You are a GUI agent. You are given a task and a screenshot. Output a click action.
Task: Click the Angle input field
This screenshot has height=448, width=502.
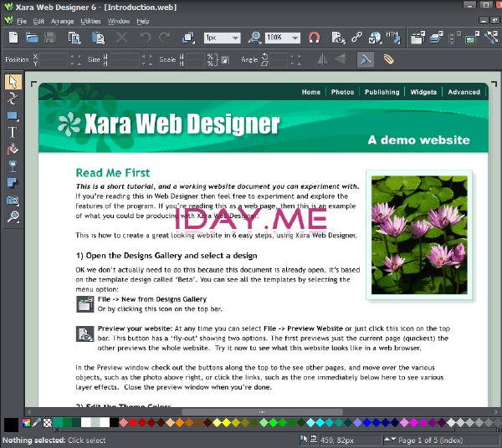point(279,59)
